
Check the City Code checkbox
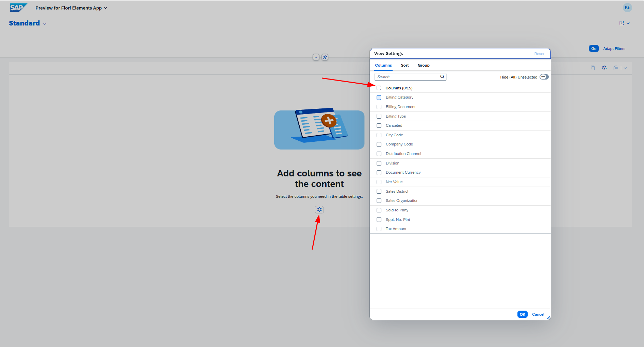point(379,135)
